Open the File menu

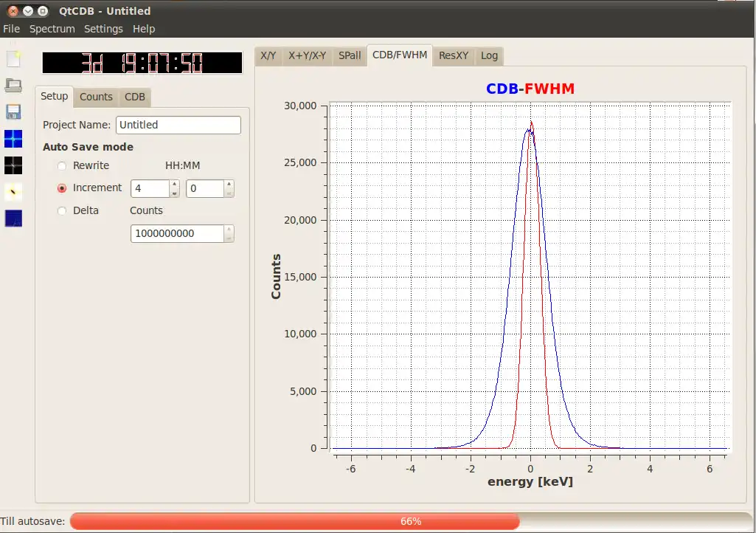point(11,29)
